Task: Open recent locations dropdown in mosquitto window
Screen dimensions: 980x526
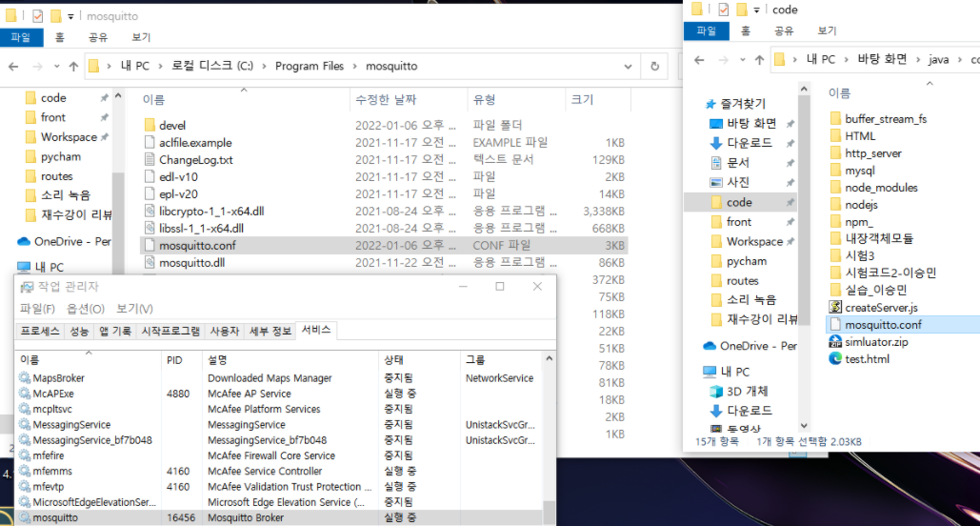Action: point(56,67)
